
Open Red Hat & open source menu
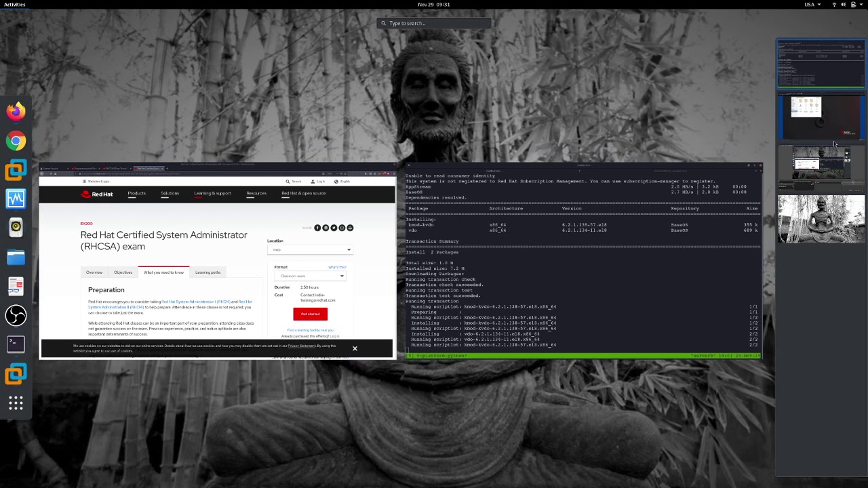304,194
